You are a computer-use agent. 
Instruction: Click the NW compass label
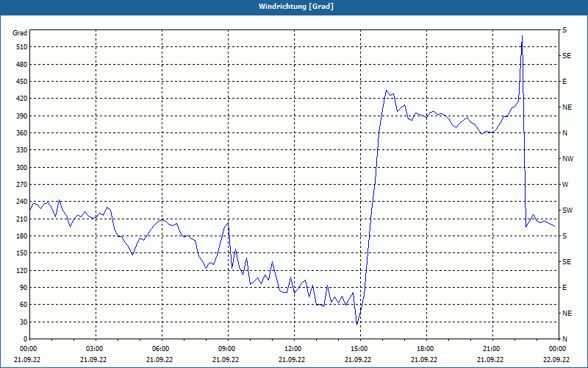pyautogui.click(x=567, y=159)
